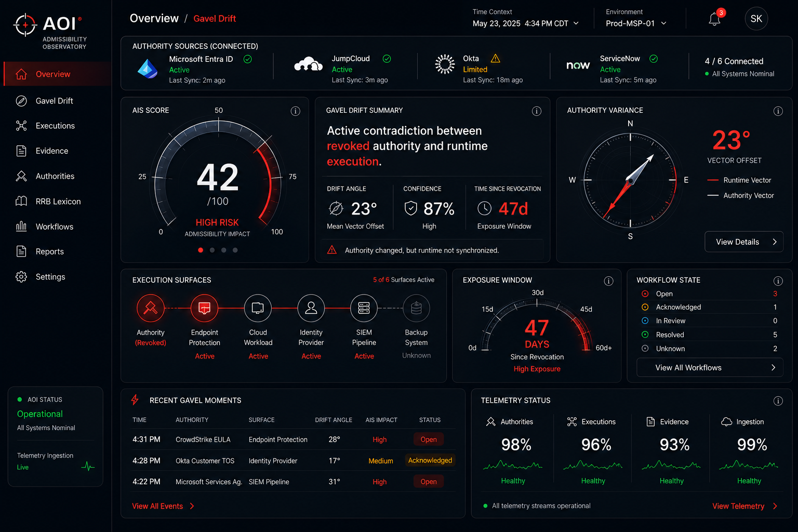This screenshot has height=532, width=798.
Task: Click the AIS Score info icon
Action: click(295, 111)
